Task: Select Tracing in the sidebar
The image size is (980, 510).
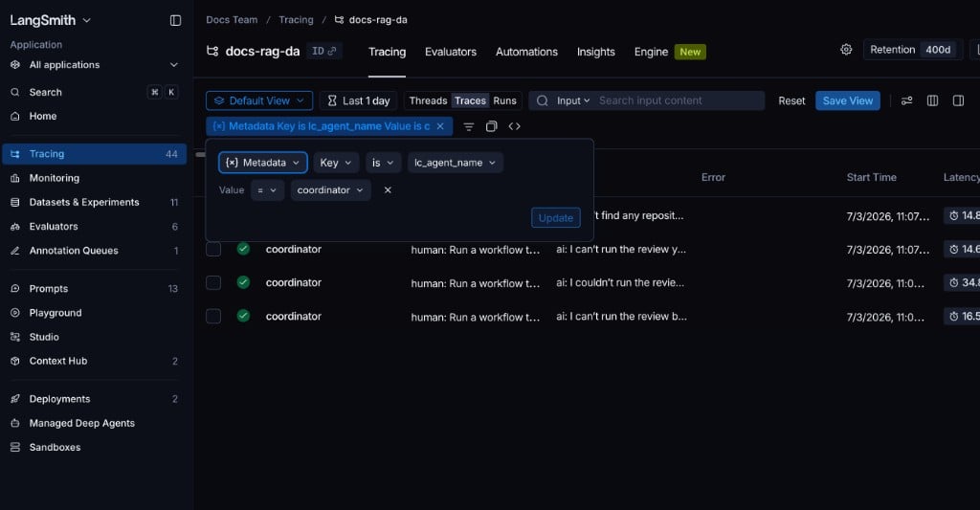Action: 95,154
